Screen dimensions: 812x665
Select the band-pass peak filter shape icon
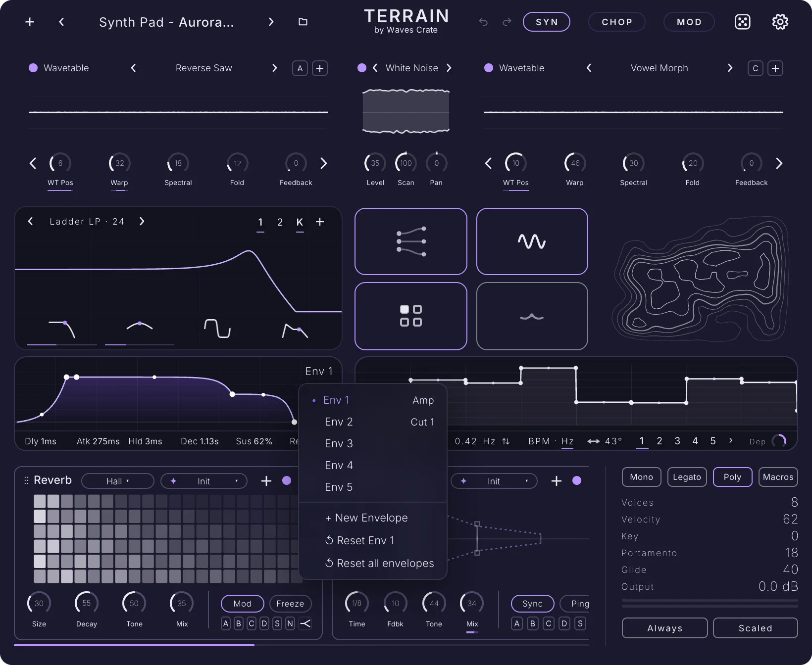click(140, 326)
